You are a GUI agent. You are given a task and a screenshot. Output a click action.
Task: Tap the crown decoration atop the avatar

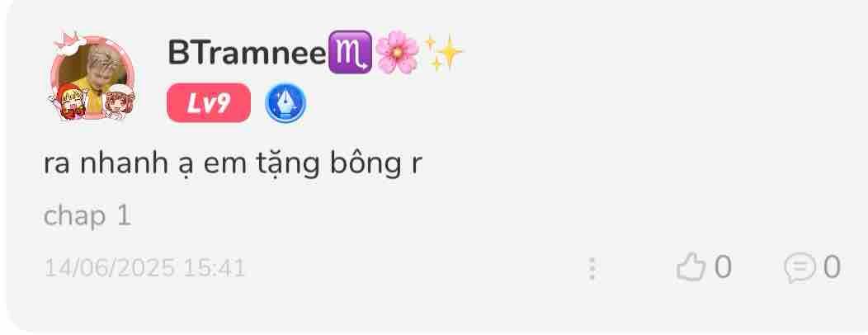(70, 43)
